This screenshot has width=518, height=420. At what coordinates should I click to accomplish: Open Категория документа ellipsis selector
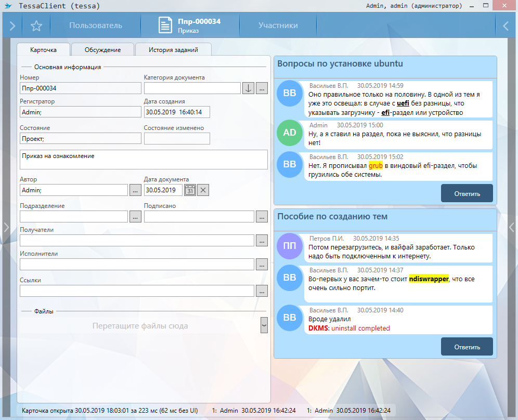[262, 88]
